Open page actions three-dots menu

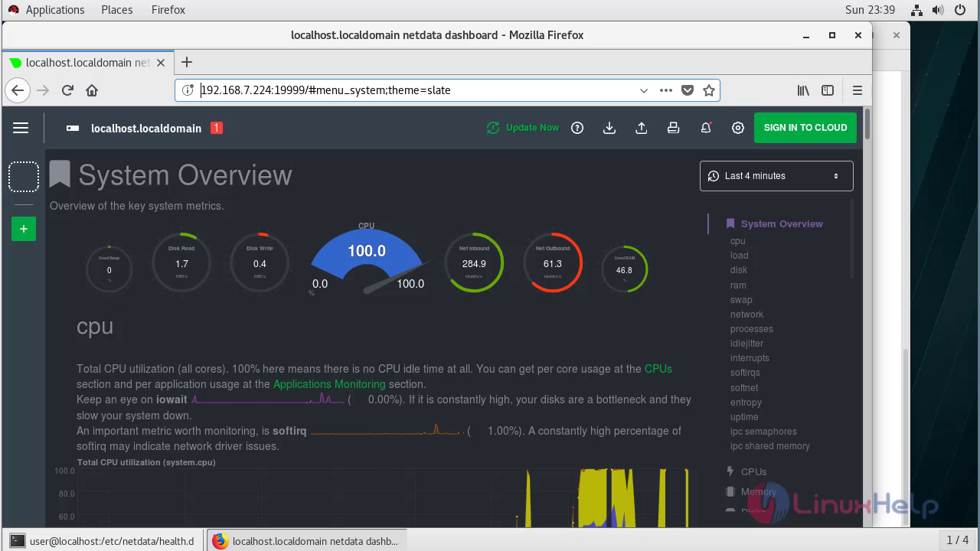coord(666,90)
